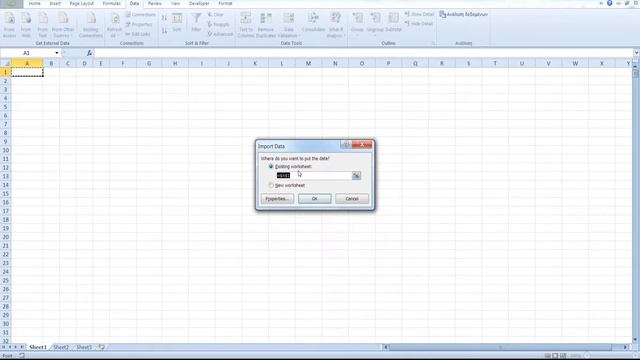Select column F header
This screenshot has height=360, width=640.
click(122, 64)
